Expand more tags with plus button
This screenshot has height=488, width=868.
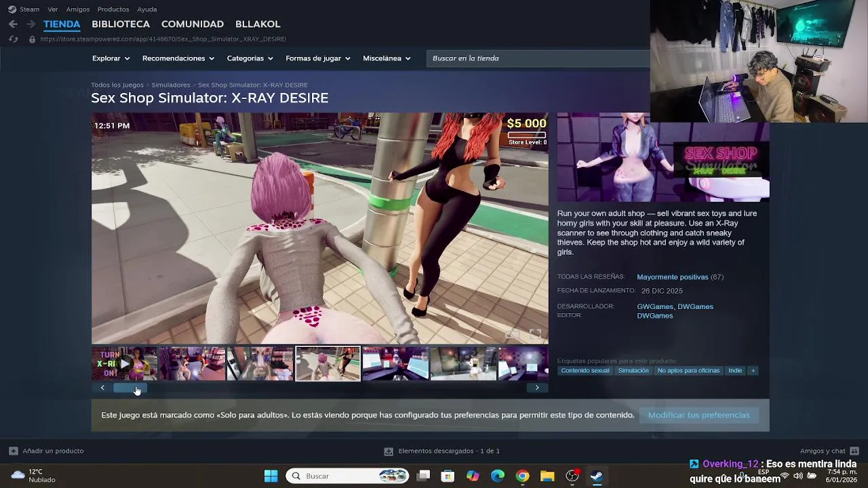coord(753,371)
